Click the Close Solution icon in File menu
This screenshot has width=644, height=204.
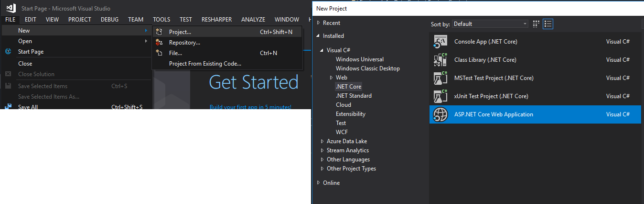8,74
